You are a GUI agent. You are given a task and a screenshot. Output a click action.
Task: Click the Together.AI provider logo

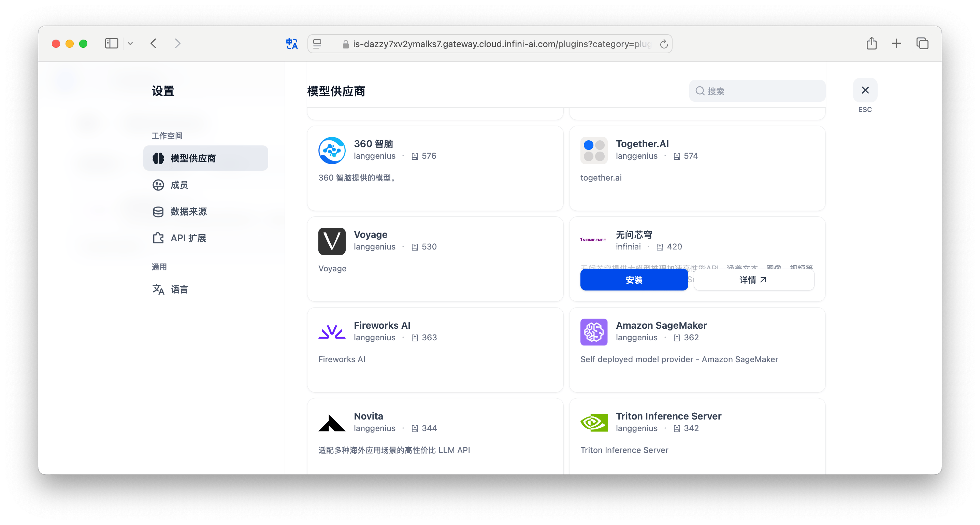[x=593, y=151]
